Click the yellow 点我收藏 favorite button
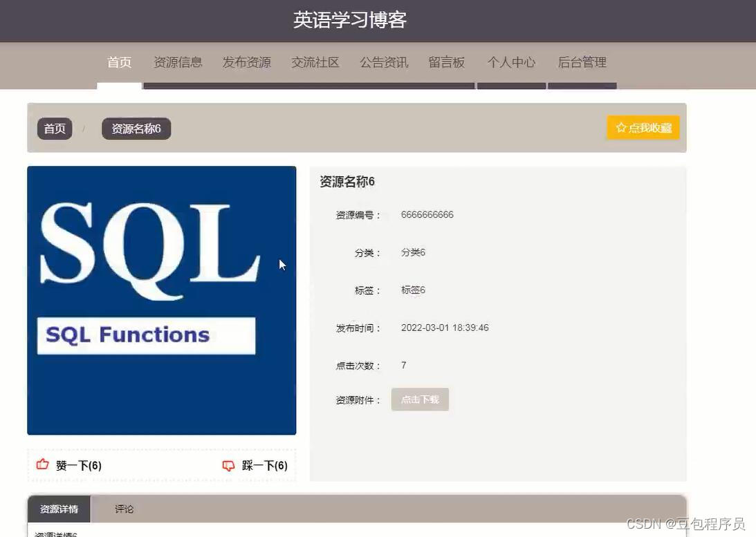 point(643,127)
